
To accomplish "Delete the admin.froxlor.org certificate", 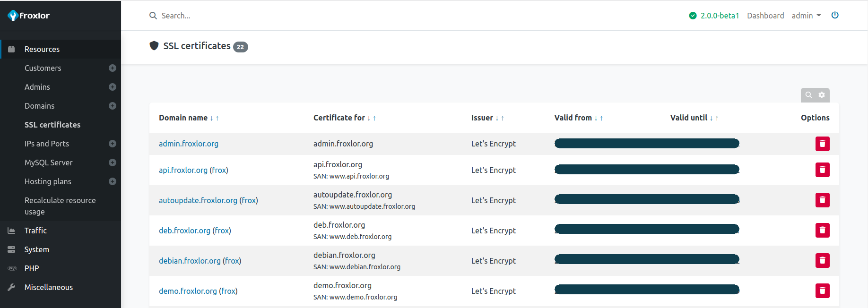I will (822, 144).
